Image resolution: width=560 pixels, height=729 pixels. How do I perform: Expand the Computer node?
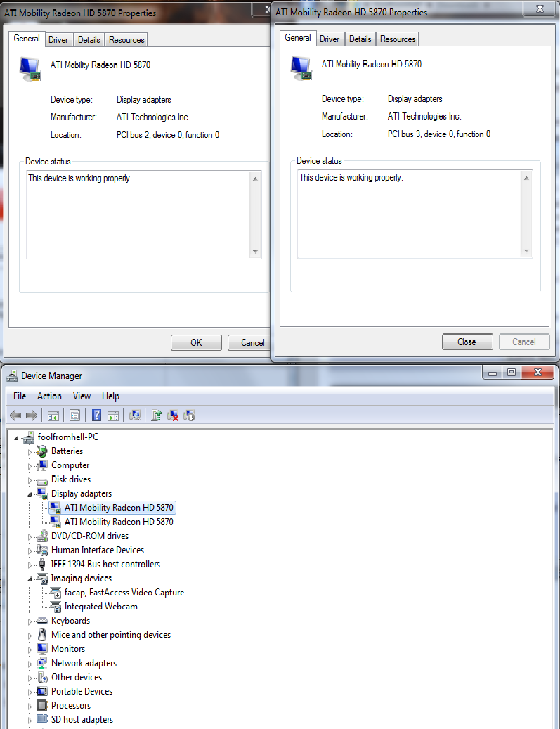pyautogui.click(x=30, y=466)
